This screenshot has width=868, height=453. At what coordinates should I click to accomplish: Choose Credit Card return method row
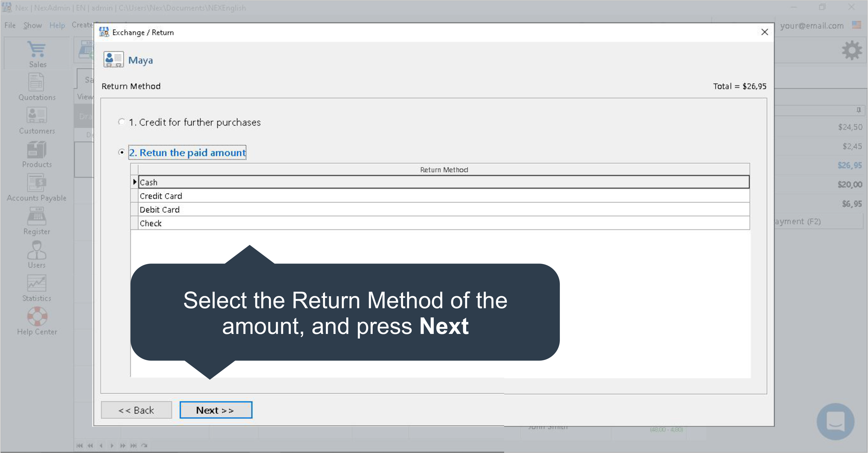point(443,196)
